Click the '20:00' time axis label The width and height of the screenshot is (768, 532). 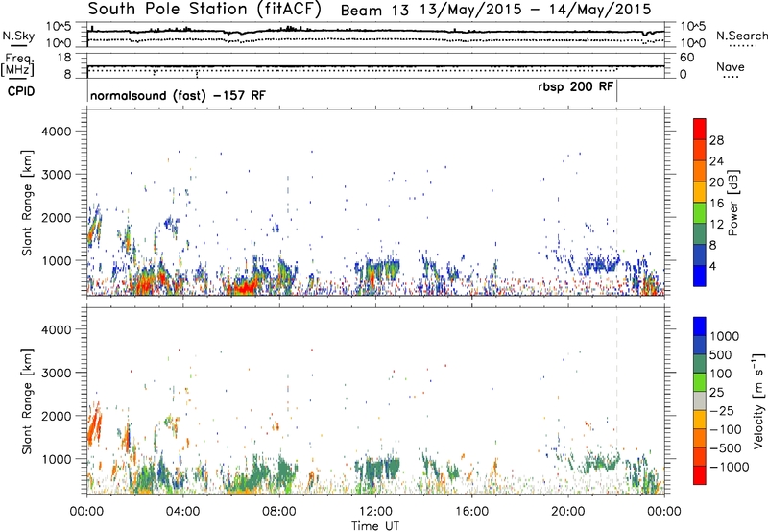tap(567, 512)
